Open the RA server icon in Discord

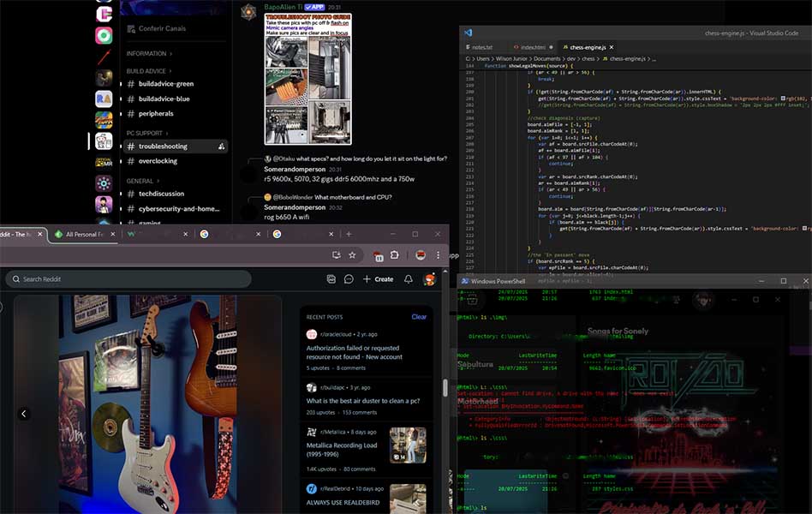click(x=104, y=99)
